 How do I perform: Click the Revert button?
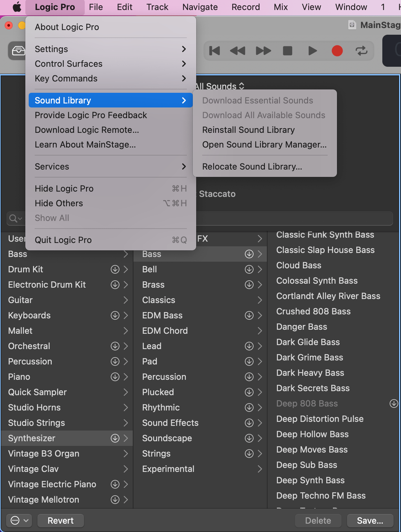tap(61, 520)
